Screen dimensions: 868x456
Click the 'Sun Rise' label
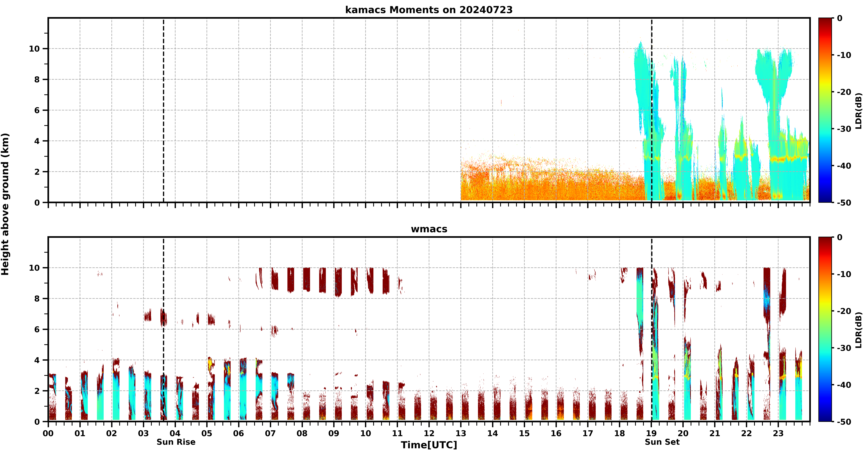coord(176,442)
